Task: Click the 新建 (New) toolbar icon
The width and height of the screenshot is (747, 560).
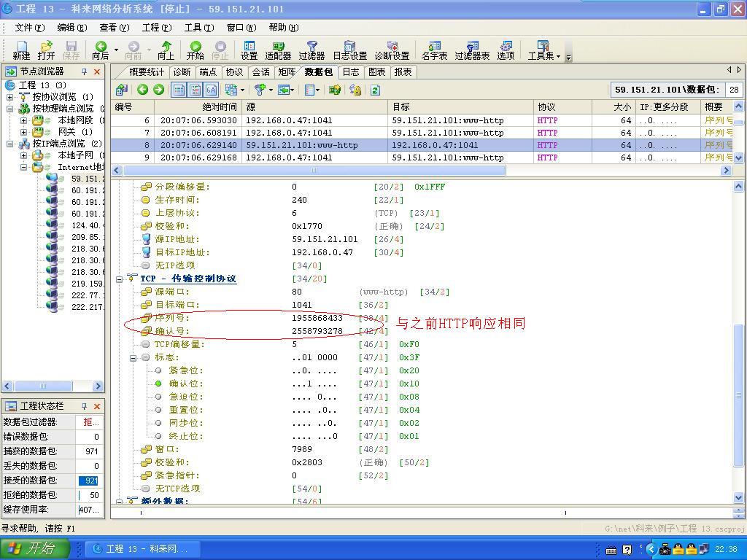Action: (x=21, y=47)
